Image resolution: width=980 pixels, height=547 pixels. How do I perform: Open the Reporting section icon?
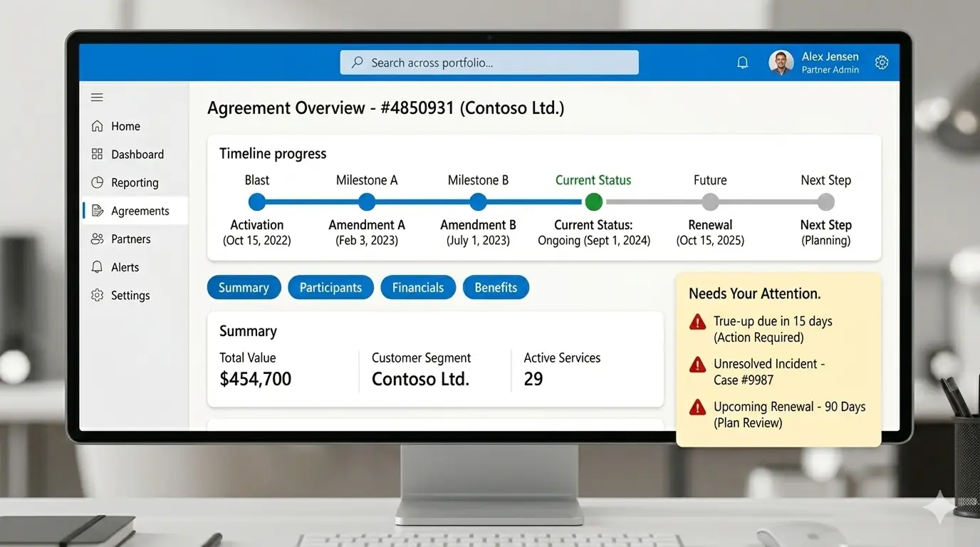point(97,182)
